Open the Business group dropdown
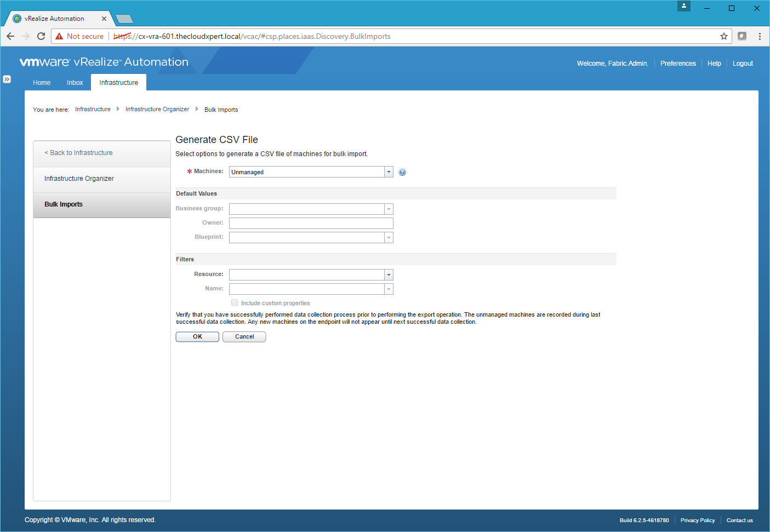This screenshot has height=532, width=770. click(389, 209)
